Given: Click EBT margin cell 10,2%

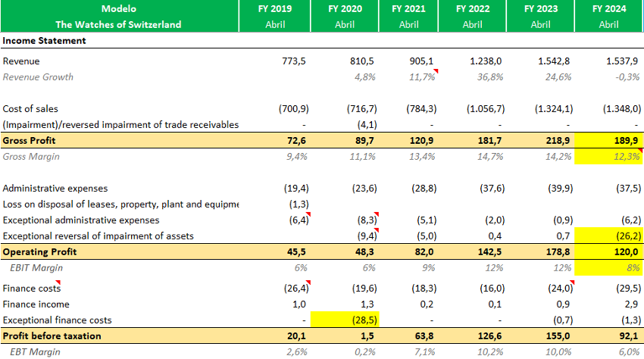Looking at the screenshot, I should (x=490, y=352).
